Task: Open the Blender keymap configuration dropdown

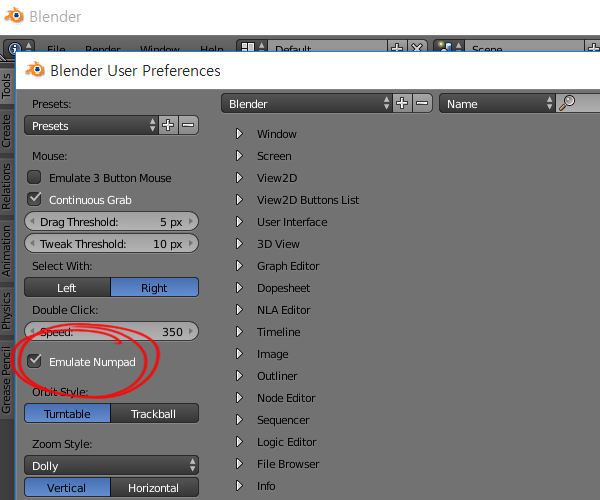Action: (307, 103)
